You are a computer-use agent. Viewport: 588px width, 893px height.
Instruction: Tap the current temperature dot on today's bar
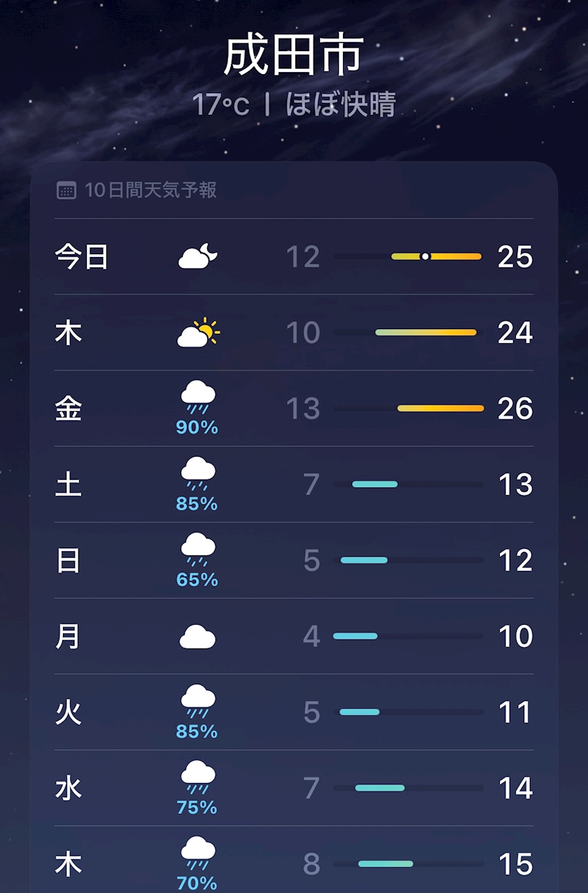(425, 256)
